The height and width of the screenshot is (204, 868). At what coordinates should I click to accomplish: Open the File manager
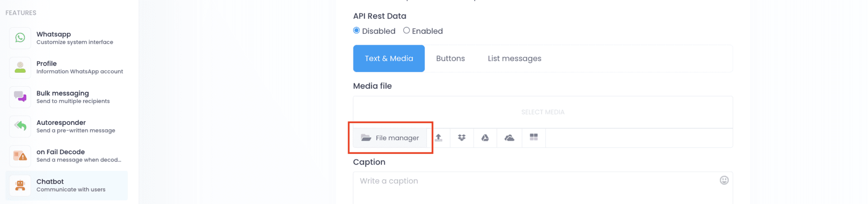[390, 138]
